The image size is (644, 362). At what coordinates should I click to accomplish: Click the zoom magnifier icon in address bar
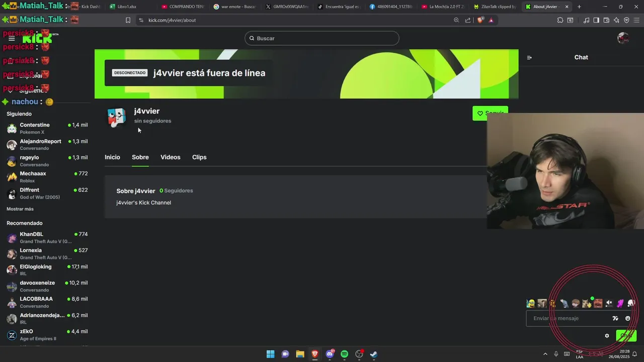coord(456,20)
